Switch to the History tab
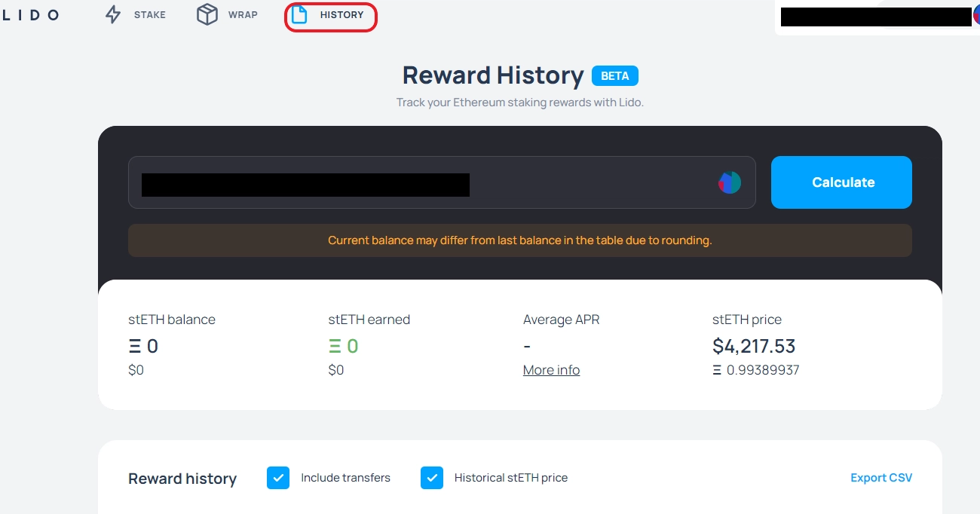This screenshot has height=514, width=980. pyautogui.click(x=341, y=15)
